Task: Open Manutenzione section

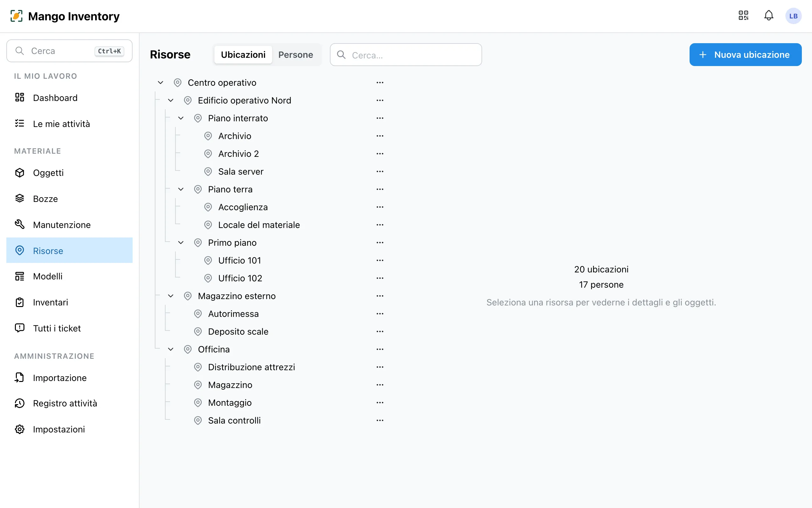Action: [x=69, y=225]
